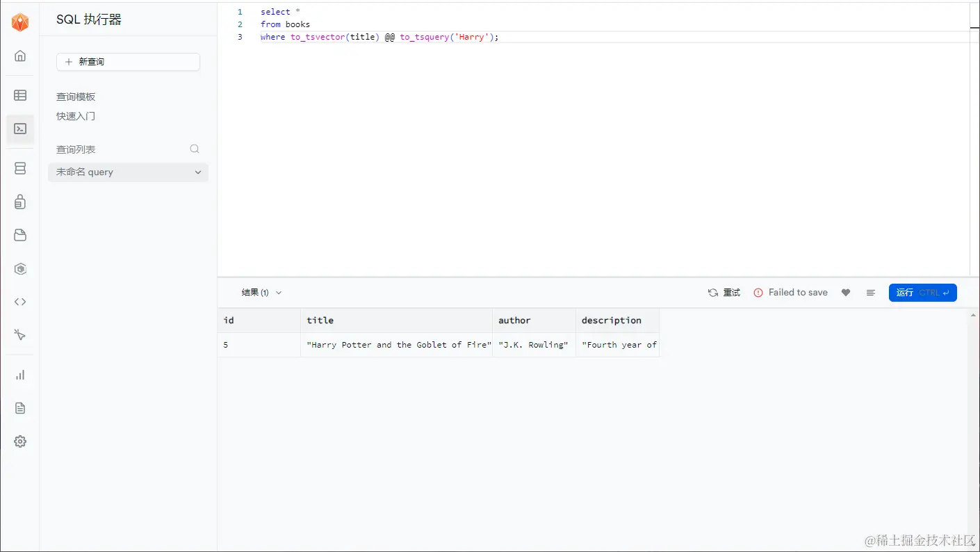Select the cell with id 5
Image resolution: width=980 pixels, height=552 pixels.
259,345
